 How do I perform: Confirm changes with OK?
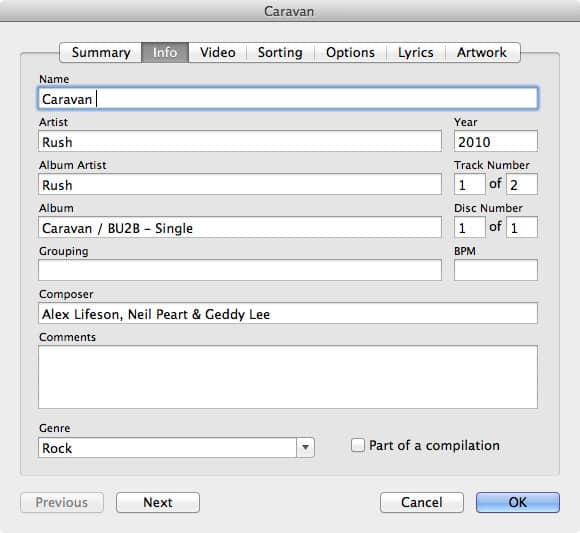[x=518, y=502]
